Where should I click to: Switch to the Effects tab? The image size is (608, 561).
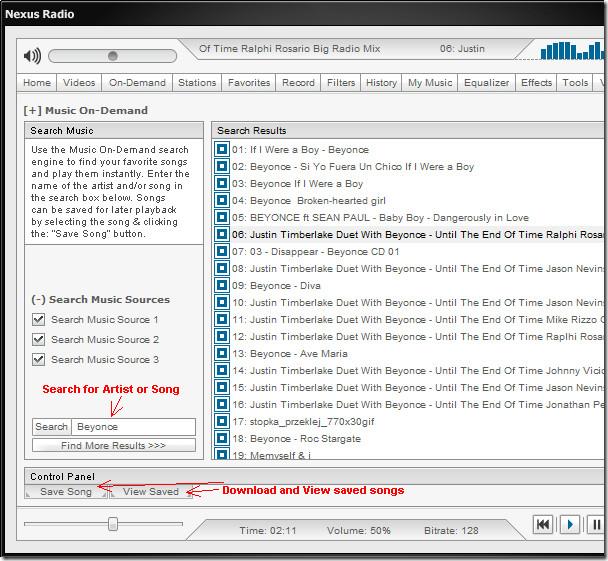coord(536,83)
